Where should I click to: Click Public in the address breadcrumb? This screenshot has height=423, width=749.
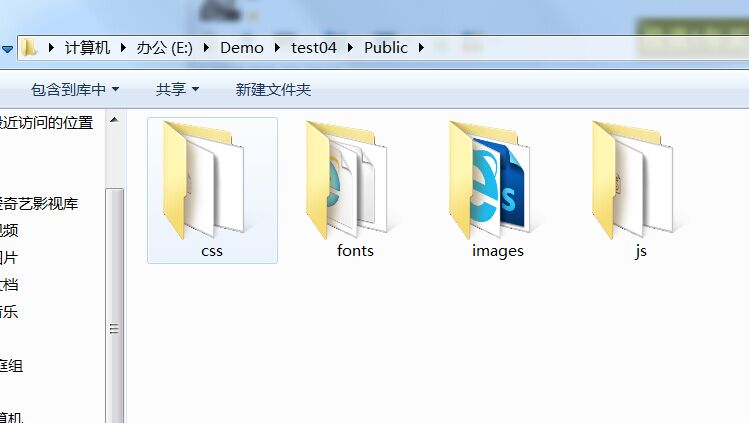(385, 47)
